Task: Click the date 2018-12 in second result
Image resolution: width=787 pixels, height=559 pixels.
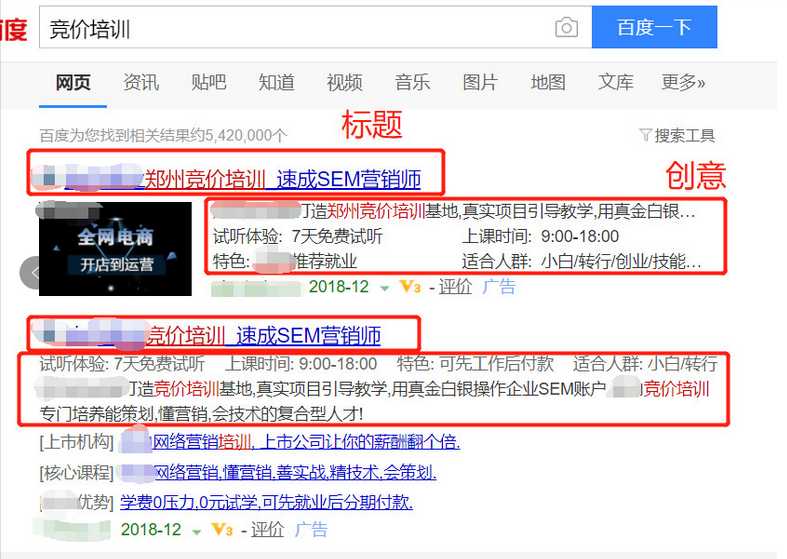Action: click(151, 529)
